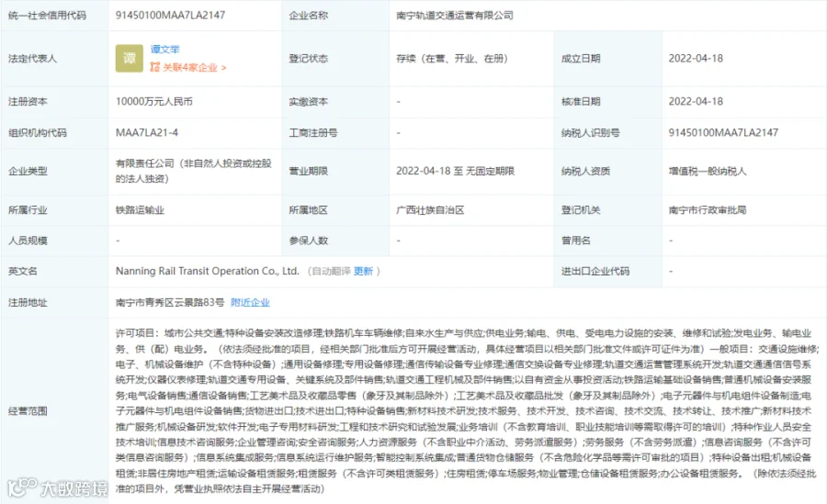Select address 南宁市青秀区云景路83号
Image resolution: width=827 pixels, height=504 pixels.
[x=170, y=303]
